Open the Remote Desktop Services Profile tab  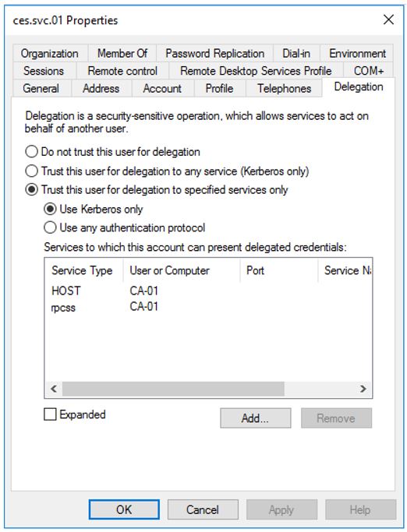[256, 71]
